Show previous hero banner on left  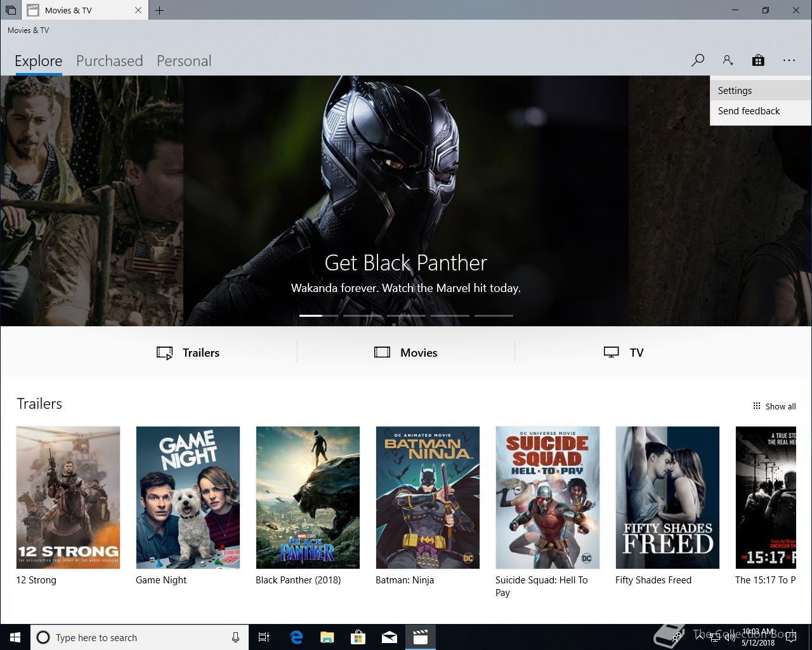coord(91,201)
